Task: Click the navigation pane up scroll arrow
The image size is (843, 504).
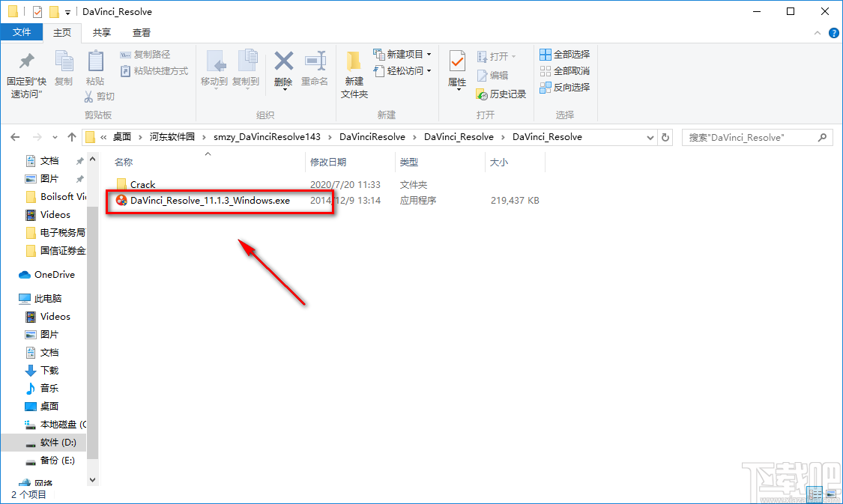Action: 92,160
